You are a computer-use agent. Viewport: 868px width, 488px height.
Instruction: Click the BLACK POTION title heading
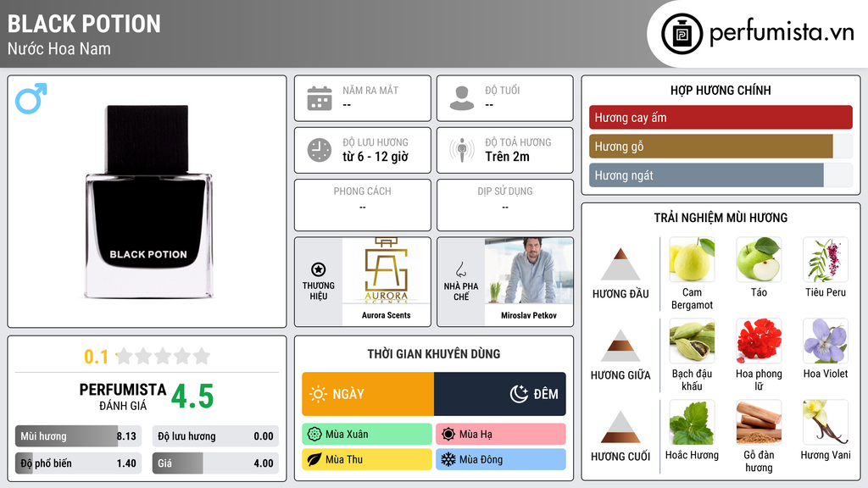(x=84, y=25)
